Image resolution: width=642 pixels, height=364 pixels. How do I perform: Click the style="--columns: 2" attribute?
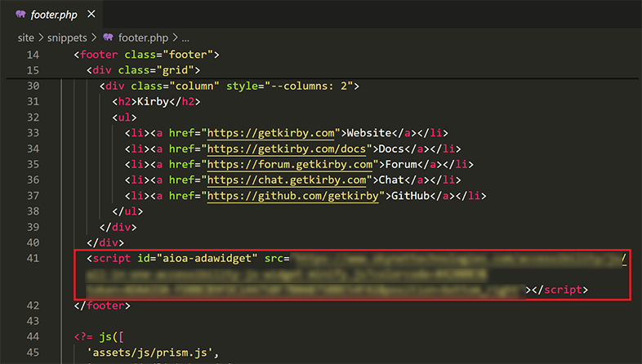289,87
